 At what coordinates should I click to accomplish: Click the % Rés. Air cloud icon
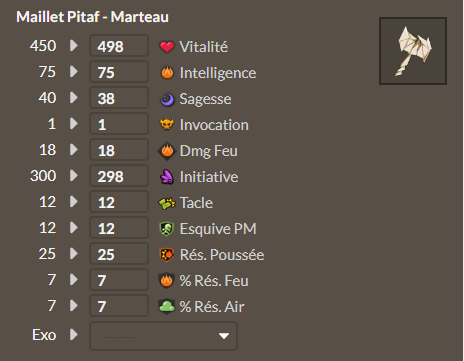coord(167,306)
